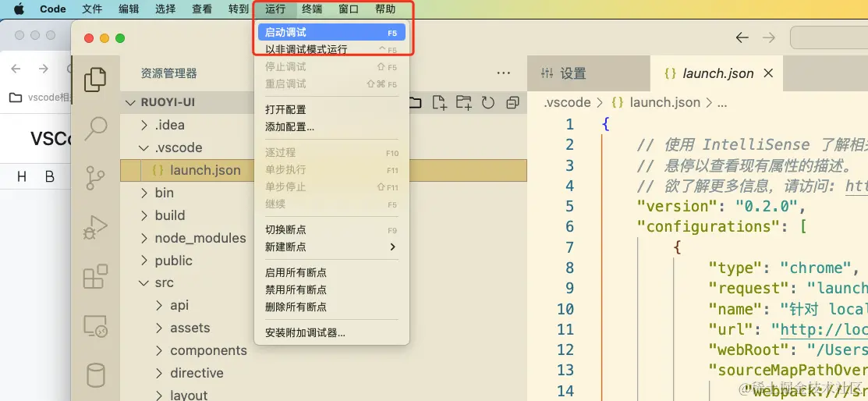Expand the .idea folder
This screenshot has width=868, height=401.
144,125
